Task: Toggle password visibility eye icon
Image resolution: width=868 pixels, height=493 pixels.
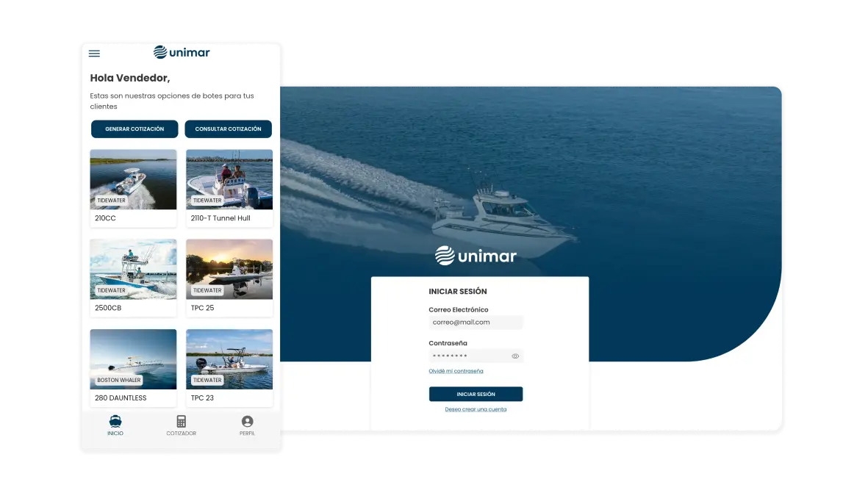Action: tap(515, 356)
